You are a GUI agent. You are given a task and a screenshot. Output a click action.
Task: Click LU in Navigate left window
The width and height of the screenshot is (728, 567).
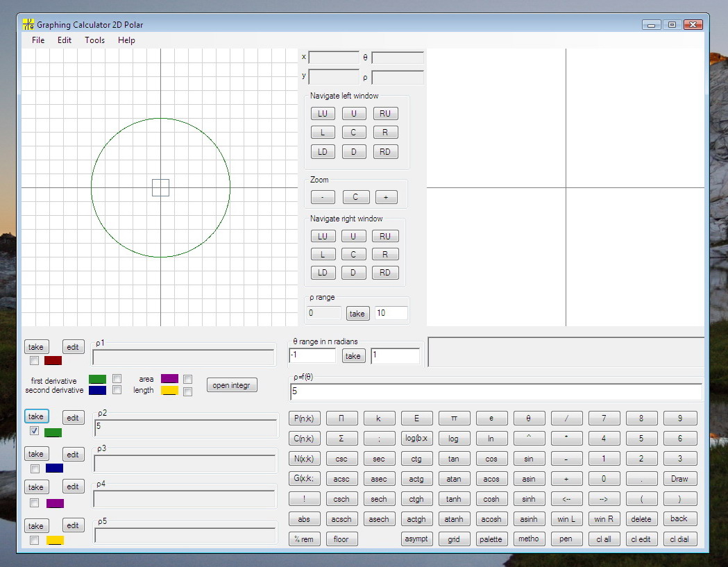pyautogui.click(x=323, y=114)
